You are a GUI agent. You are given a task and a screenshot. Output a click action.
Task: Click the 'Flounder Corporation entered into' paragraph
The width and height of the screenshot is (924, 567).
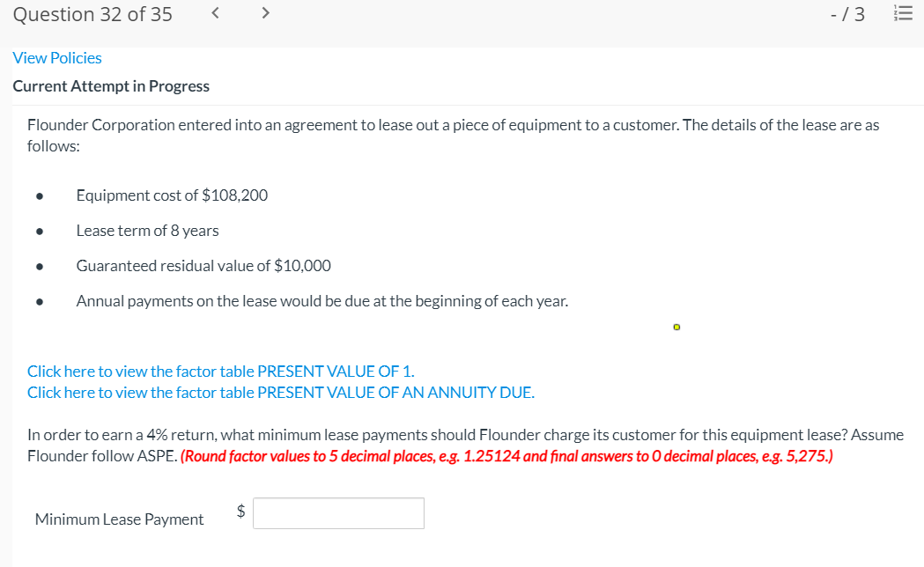(453, 135)
